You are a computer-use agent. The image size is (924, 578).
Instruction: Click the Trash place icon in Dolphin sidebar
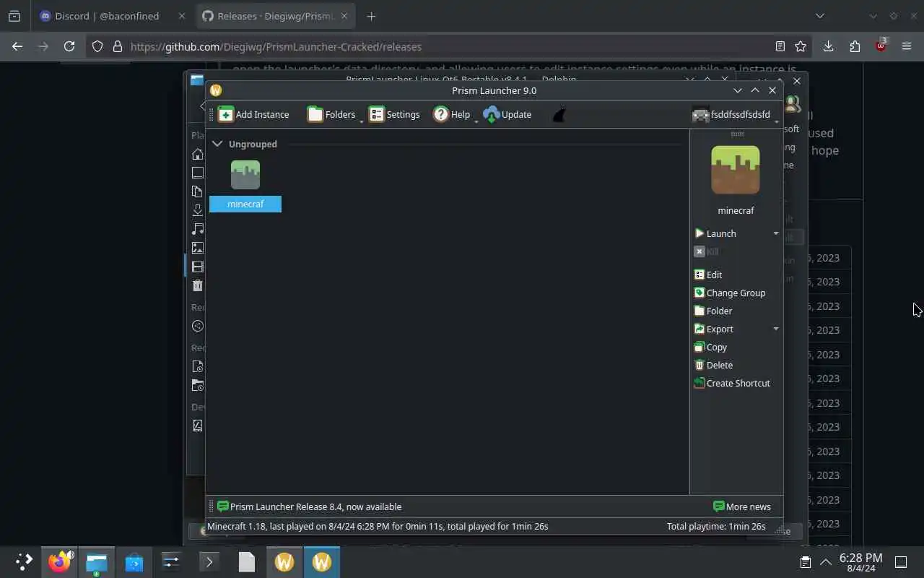(198, 285)
